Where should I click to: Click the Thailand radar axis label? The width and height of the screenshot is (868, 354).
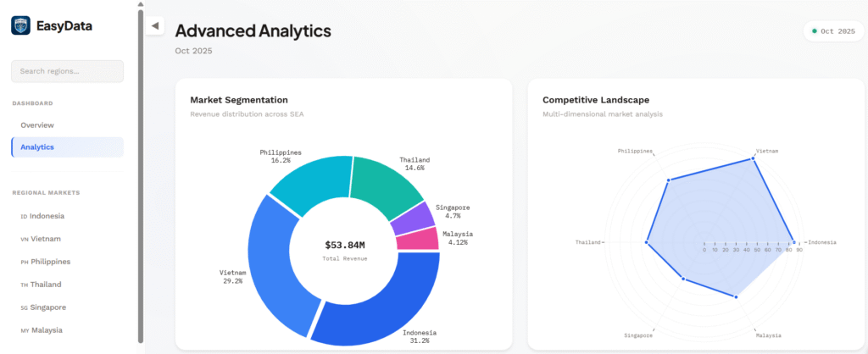[588, 242]
